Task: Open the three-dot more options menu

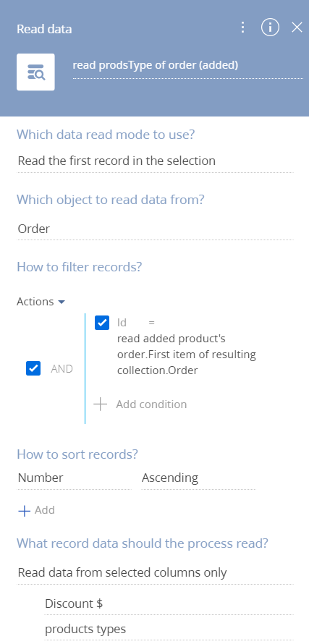Action: click(243, 27)
